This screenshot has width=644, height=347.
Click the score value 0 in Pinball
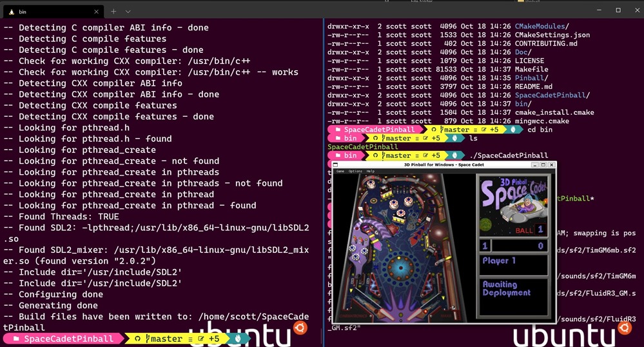click(x=540, y=246)
